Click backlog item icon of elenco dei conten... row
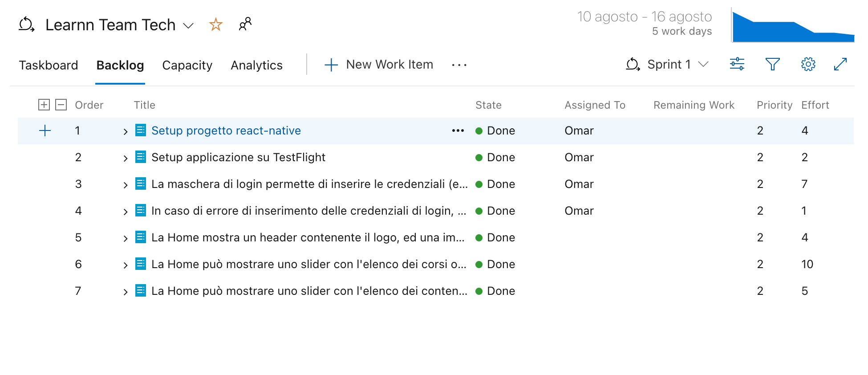Image resolution: width=868 pixels, height=375 pixels. [x=141, y=290]
